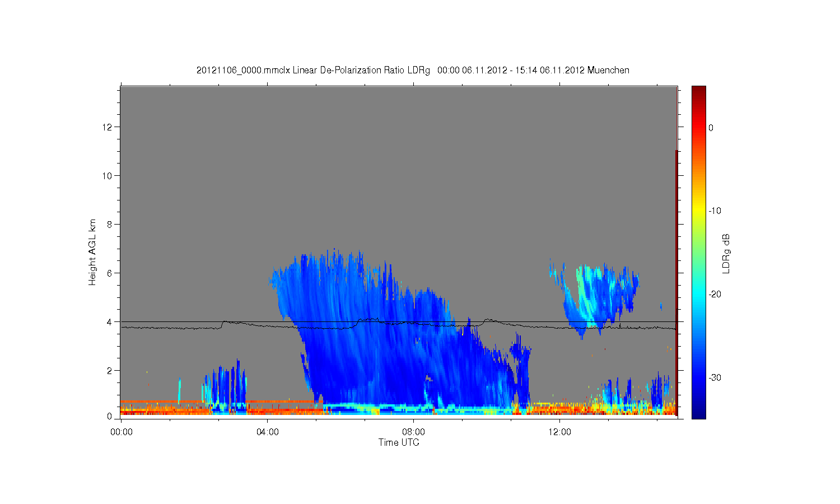Click the colorbar value label 0
The height and width of the screenshot is (504, 840).
coord(711,128)
